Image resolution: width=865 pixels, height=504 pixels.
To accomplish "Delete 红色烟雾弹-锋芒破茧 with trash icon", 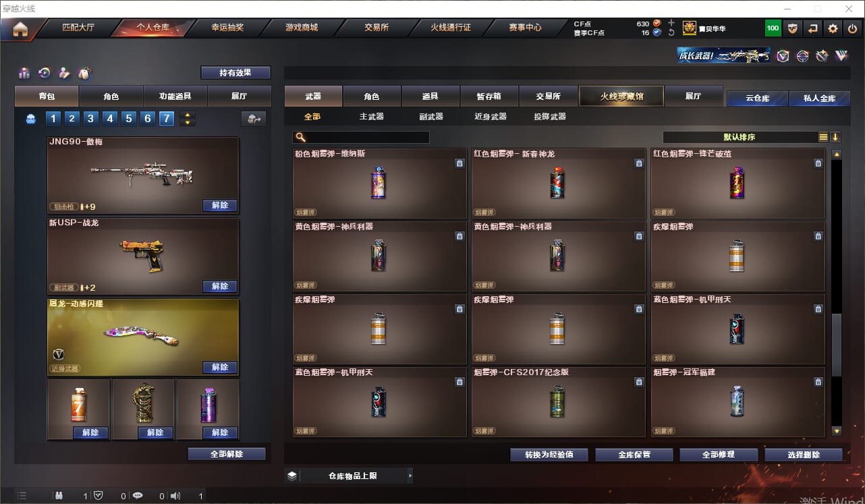I will tap(818, 163).
